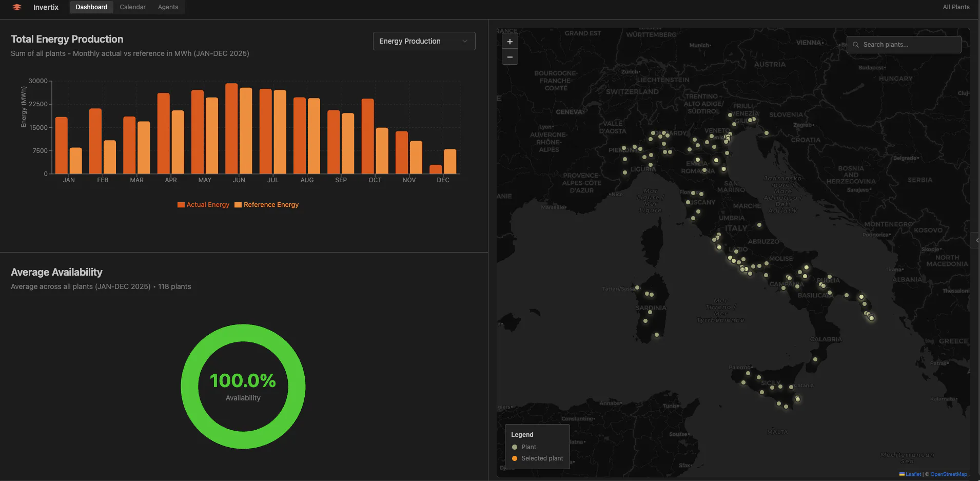The image size is (980, 481).
Task: Click the Legend title on the map
Action: tap(522, 435)
